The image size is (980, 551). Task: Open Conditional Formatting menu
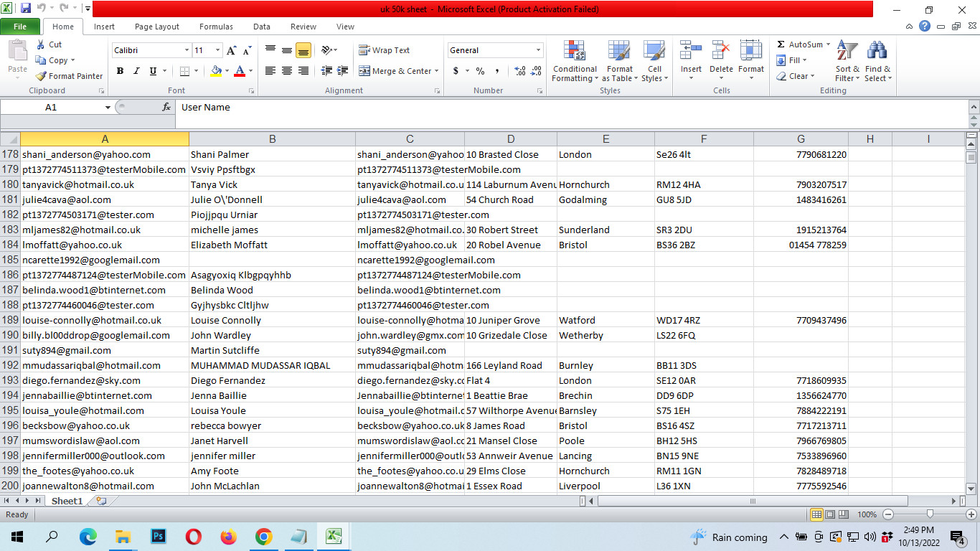coord(575,62)
